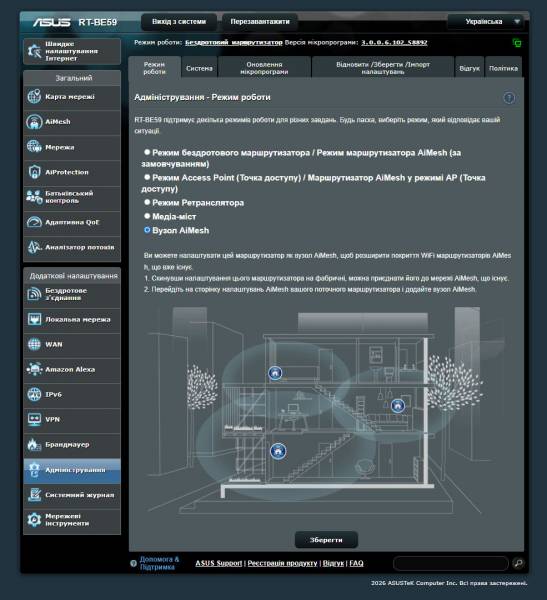This screenshot has width=547, height=600.
Task: Click the Мережеві інструменти icon
Action: pyautogui.click(x=34, y=520)
